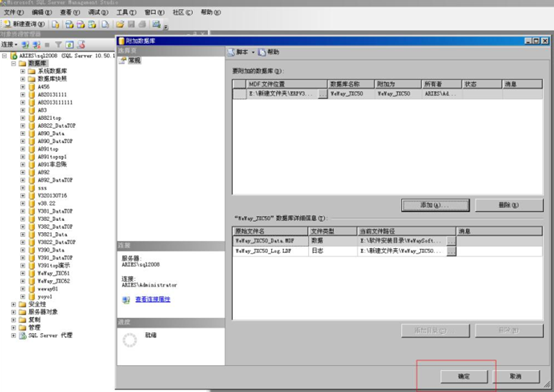
Task: Expand the SQL Server 代理 node
Action: 13,335
